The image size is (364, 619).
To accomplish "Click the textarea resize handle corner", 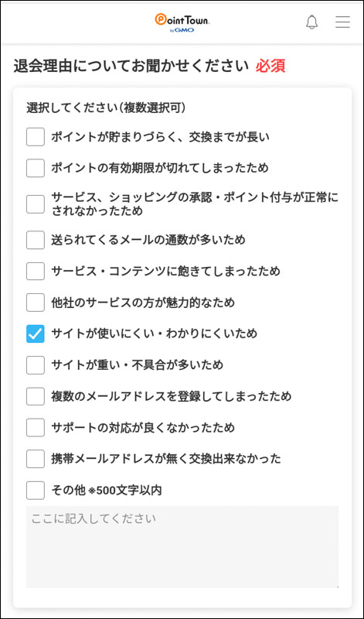I will click(x=336, y=586).
